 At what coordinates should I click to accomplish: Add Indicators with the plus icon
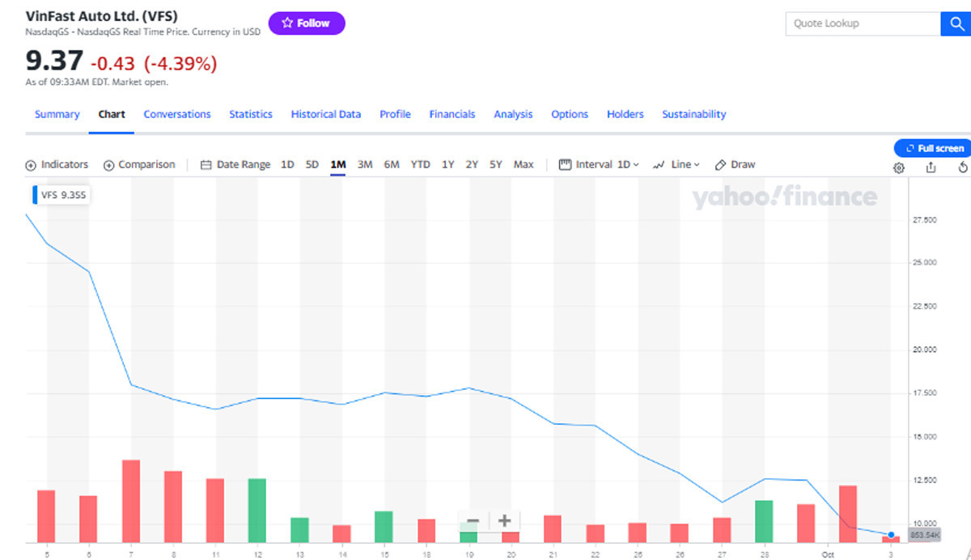click(x=32, y=165)
